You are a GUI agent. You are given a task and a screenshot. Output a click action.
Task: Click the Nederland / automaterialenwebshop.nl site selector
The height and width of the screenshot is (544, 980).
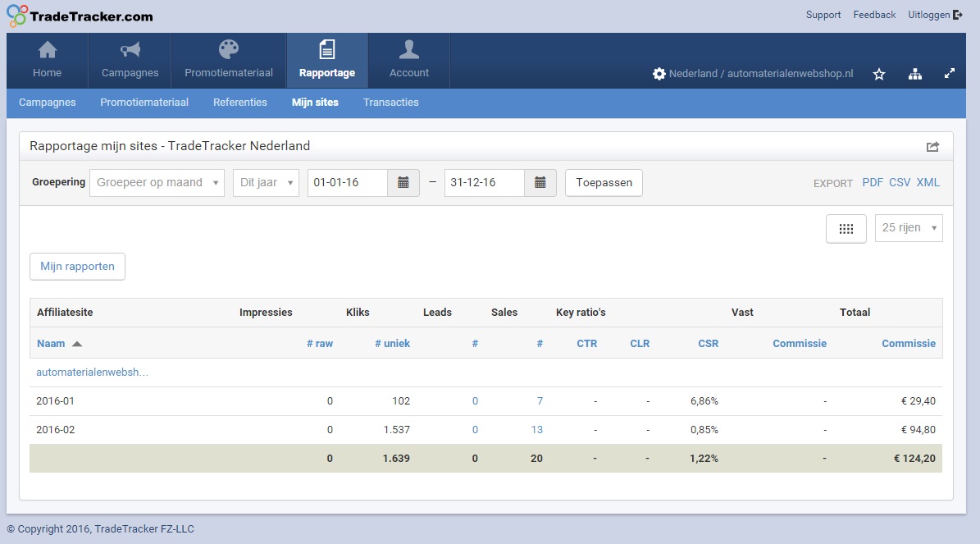[760, 74]
